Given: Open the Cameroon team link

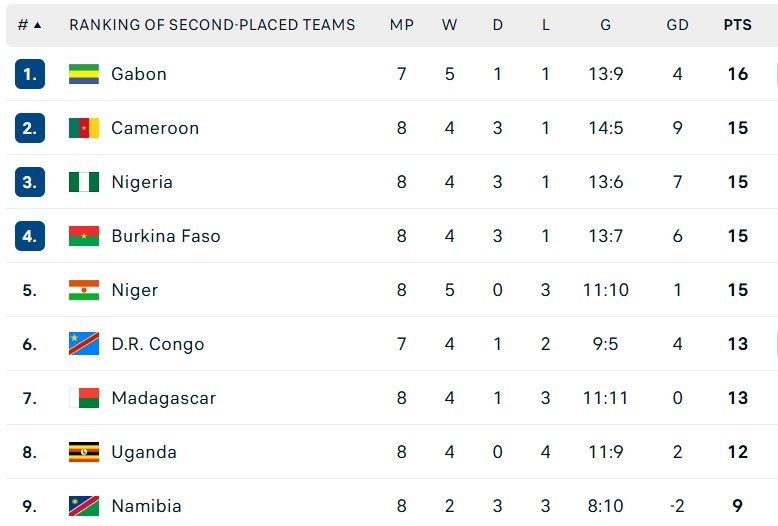Looking at the screenshot, I should (x=155, y=128).
